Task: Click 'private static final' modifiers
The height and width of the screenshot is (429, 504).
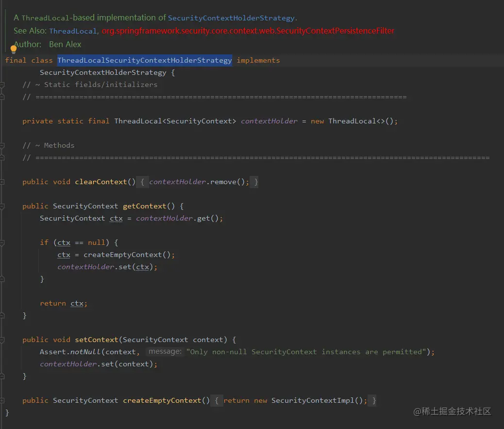Action: [x=66, y=121]
